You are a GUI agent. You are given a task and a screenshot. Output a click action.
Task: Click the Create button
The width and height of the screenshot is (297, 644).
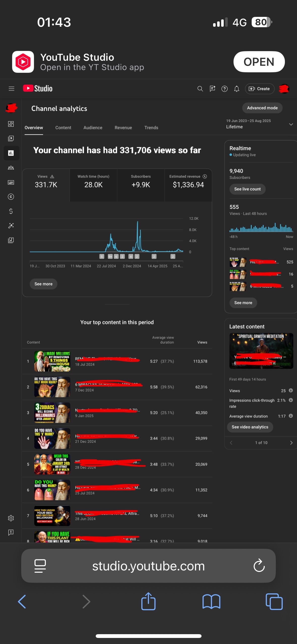[x=259, y=89]
